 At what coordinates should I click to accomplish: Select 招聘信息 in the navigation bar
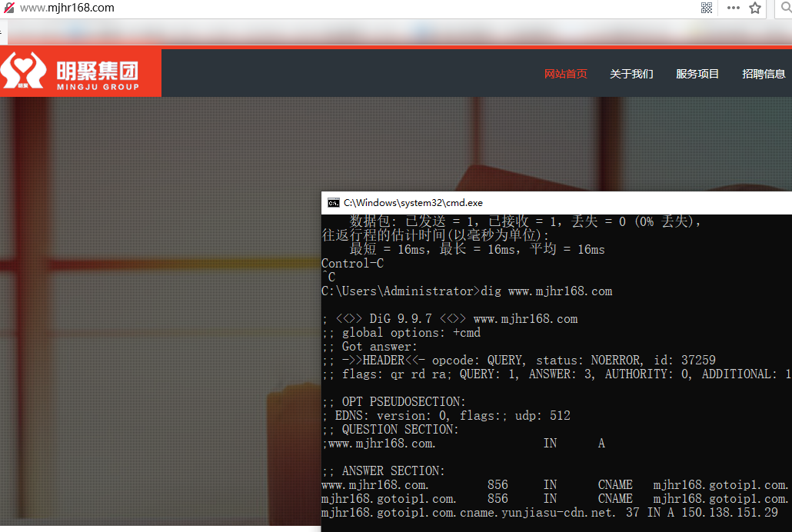764,74
